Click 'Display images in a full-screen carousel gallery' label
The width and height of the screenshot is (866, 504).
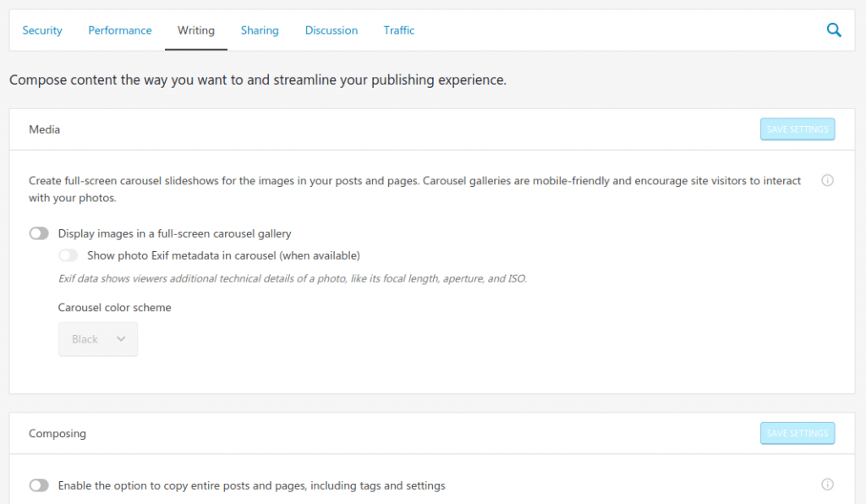pos(174,233)
